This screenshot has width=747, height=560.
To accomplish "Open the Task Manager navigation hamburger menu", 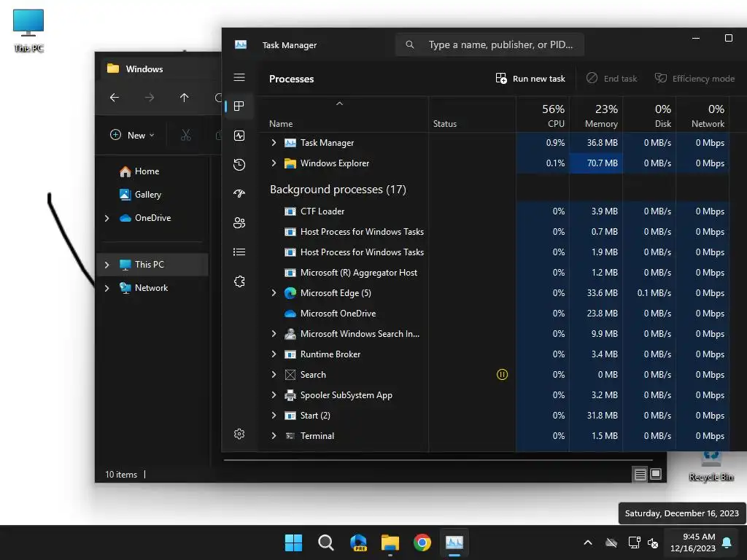I will tap(239, 77).
